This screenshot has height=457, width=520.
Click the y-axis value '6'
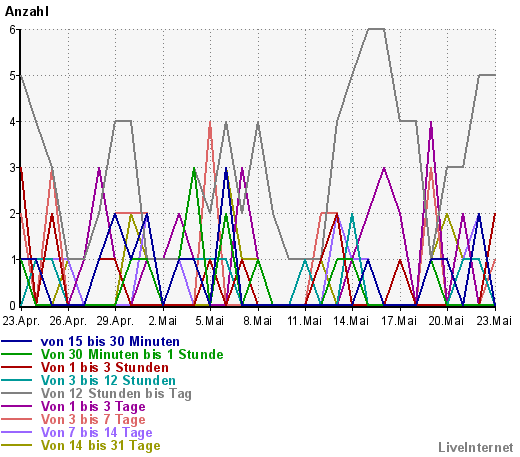(13, 30)
